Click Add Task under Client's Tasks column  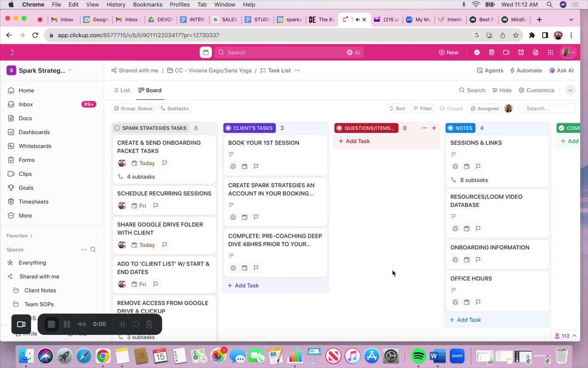pos(243,285)
